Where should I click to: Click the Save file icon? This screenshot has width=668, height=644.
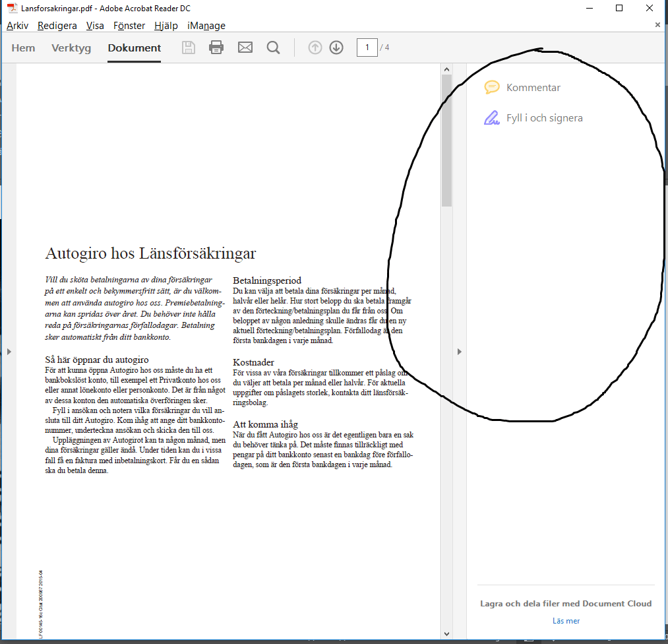click(188, 47)
